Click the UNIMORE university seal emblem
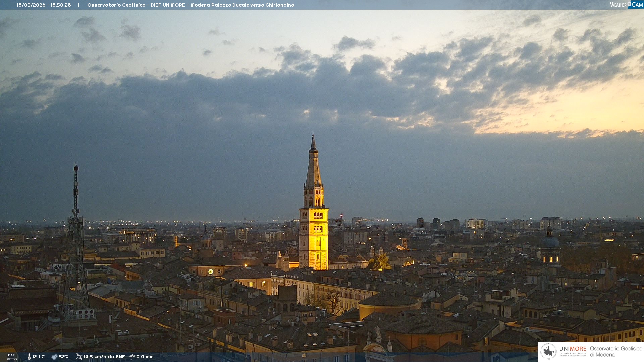Viewport: 644px width, 362px height. (548, 351)
